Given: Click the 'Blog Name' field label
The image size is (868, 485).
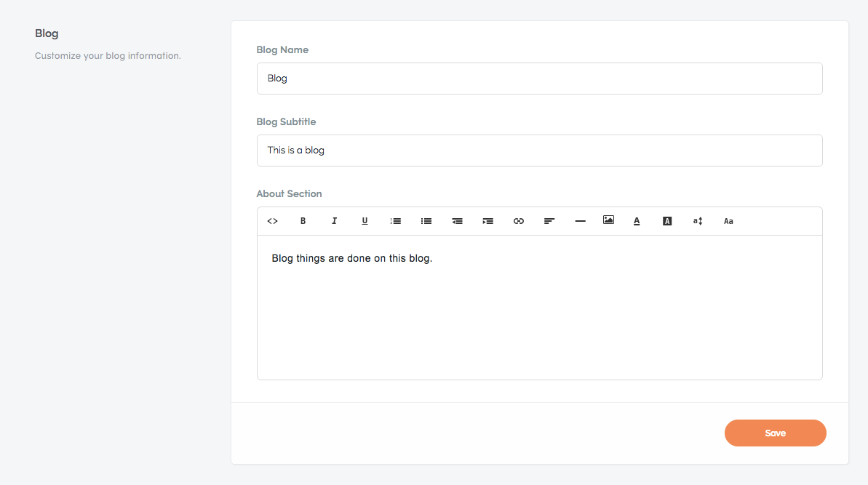Looking at the screenshot, I should 282,49.
